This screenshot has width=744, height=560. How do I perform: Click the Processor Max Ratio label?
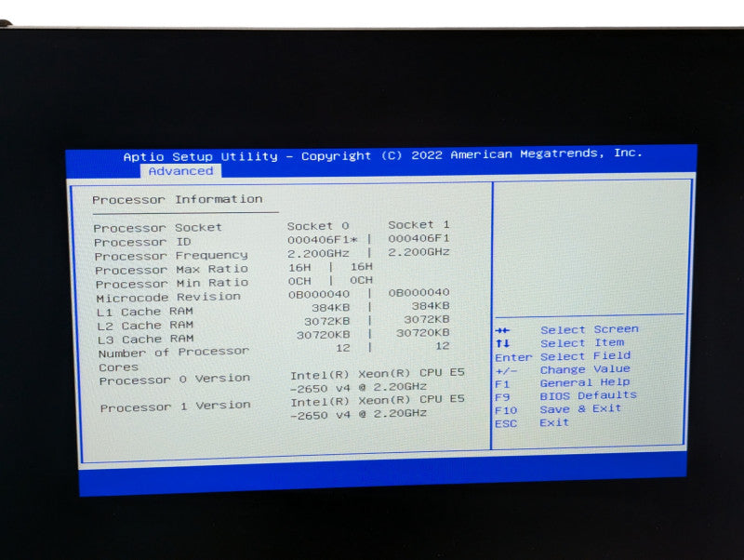(x=172, y=270)
